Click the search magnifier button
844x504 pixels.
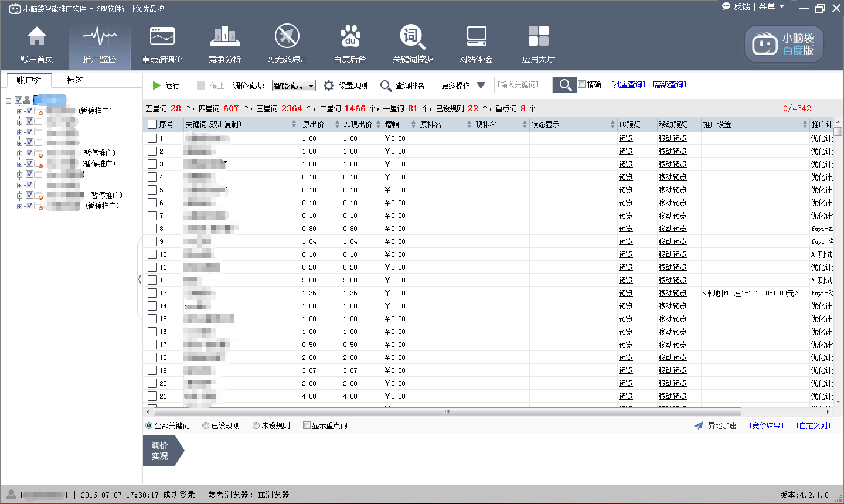point(564,85)
